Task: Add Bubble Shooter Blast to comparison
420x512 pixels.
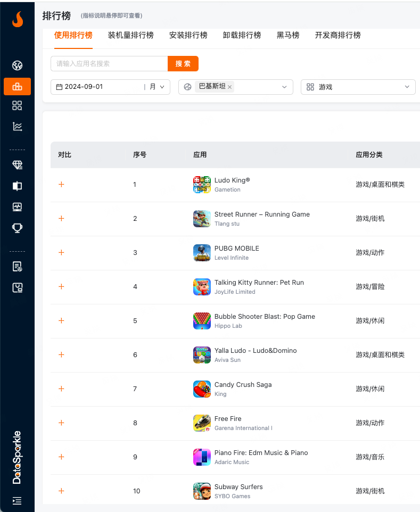Action: [61, 320]
